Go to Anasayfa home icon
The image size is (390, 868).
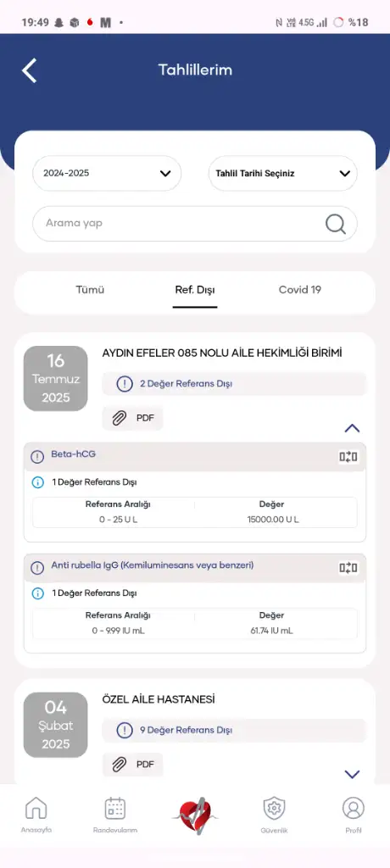pyautogui.click(x=36, y=808)
